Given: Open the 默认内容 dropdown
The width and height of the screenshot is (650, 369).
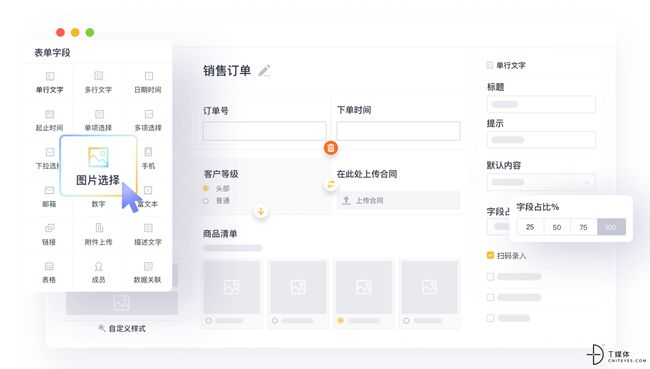Looking at the screenshot, I should pyautogui.click(x=541, y=182).
